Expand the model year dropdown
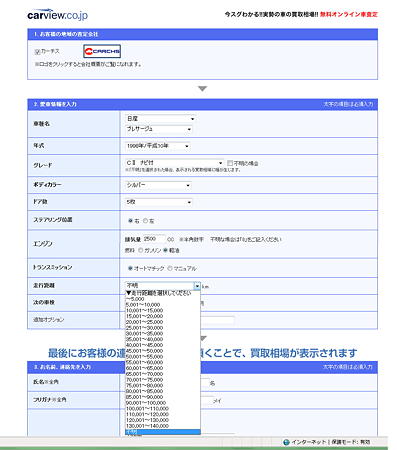This screenshot has height=450, width=397. point(158,146)
